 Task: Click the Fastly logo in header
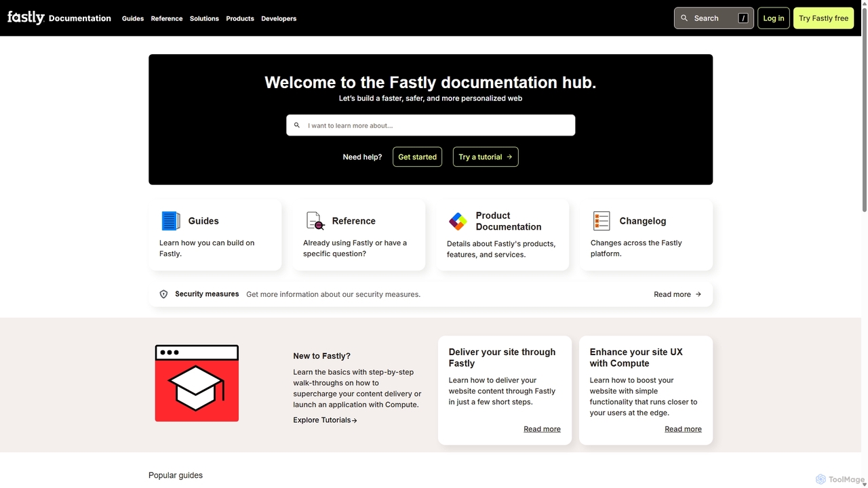pyautogui.click(x=26, y=18)
